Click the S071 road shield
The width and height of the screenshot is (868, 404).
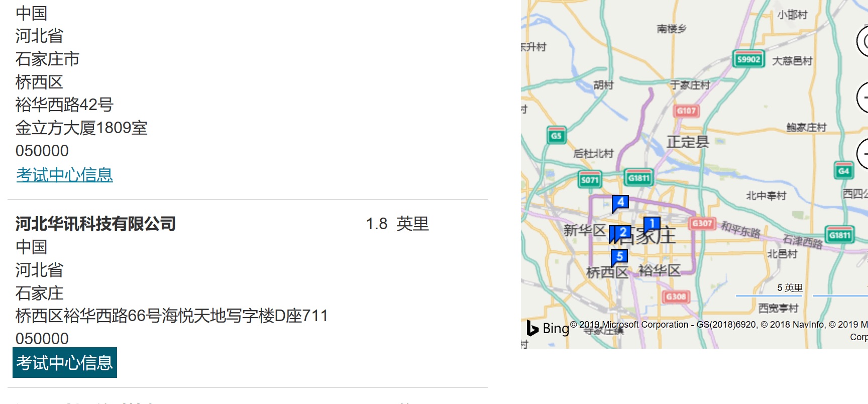click(x=590, y=179)
